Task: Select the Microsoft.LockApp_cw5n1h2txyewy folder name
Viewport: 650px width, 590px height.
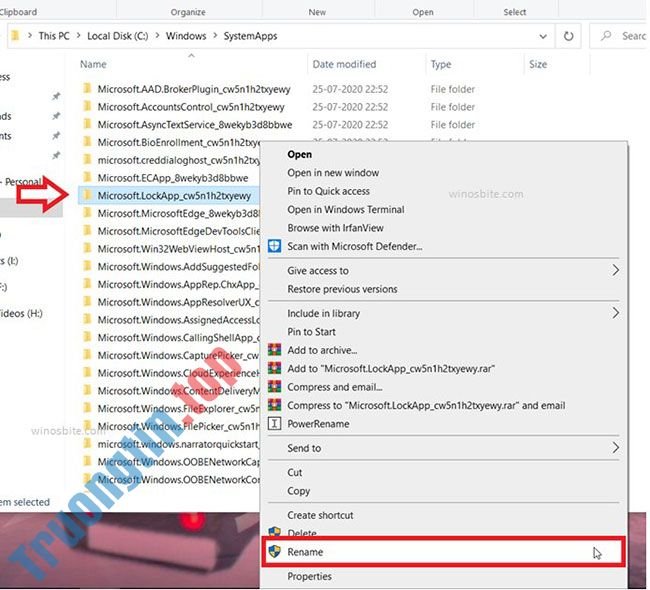Action: (174, 195)
